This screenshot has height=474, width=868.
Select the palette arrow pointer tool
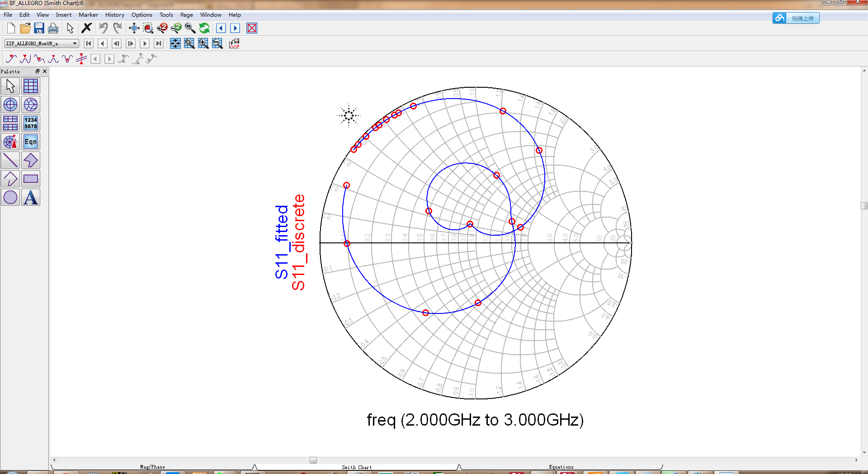[x=10, y=86]
